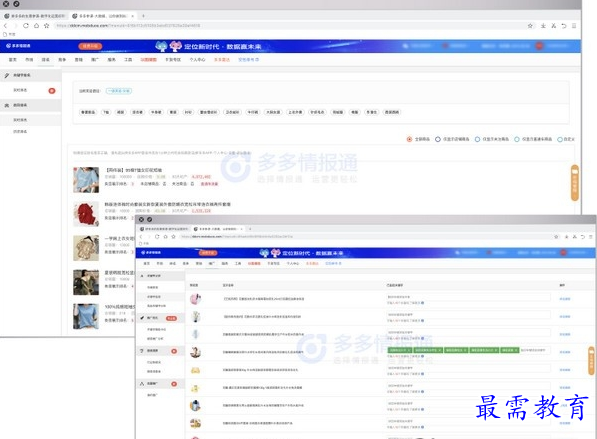Viewport: 597px width, 439px height.
Task: Collapse rocket-icon sidebar section in front window
Action: (160, 384)
